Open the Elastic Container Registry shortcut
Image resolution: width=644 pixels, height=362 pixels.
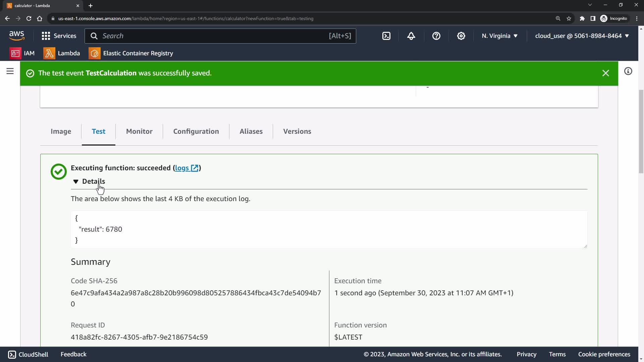[131, 53]
